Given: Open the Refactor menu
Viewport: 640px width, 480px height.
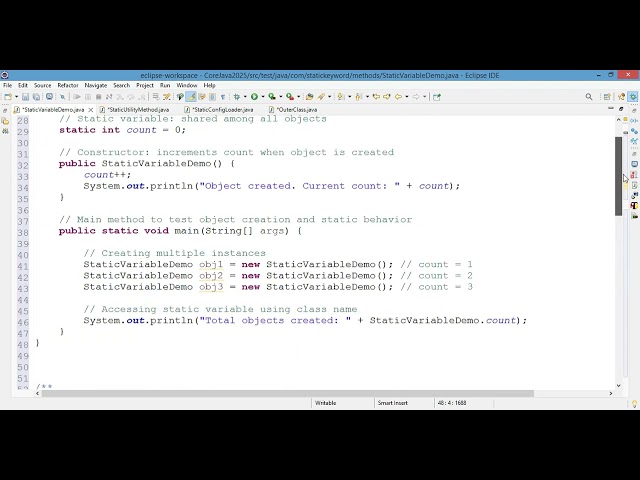Looking at the screenshot, I should point(68,85).
